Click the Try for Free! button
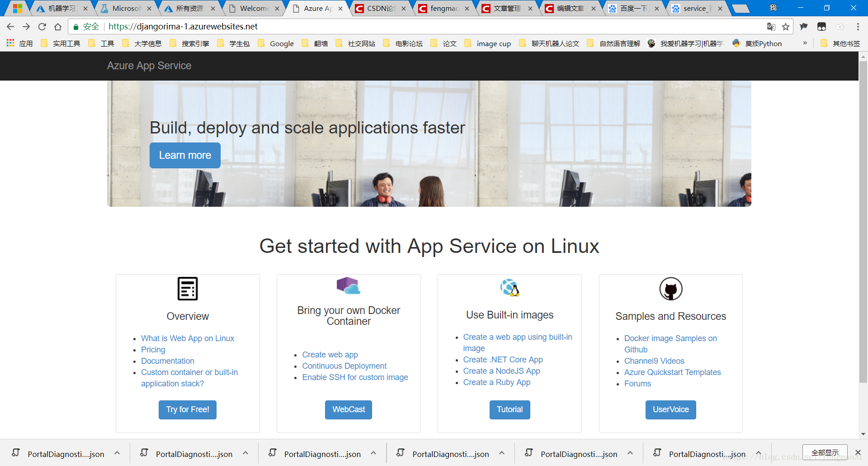The height and width of the screenshot is (466, 868). pyautogui.click(x=188, y=409)
